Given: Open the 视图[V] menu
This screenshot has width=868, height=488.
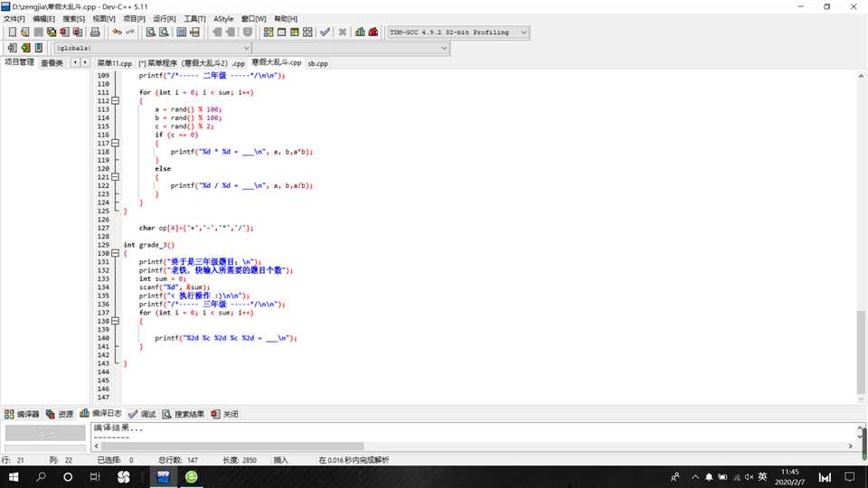Looking at the screenshot, I should click(103, 19).
